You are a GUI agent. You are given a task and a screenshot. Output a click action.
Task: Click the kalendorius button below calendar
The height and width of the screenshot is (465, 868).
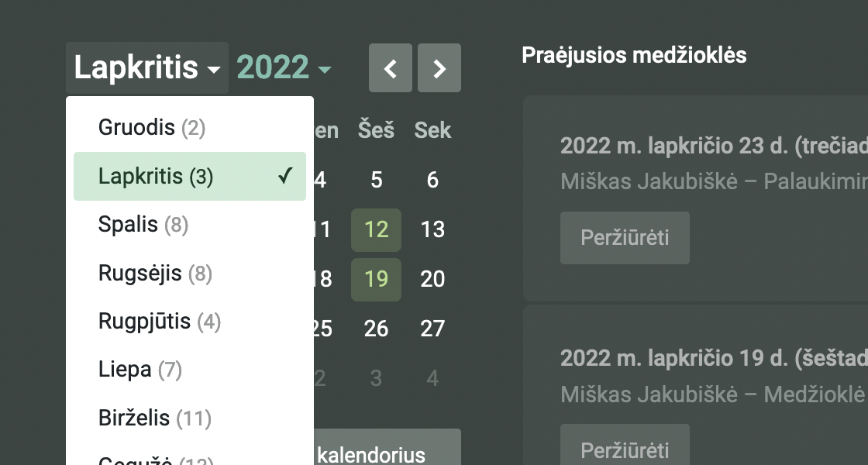[x=387, y=452]
